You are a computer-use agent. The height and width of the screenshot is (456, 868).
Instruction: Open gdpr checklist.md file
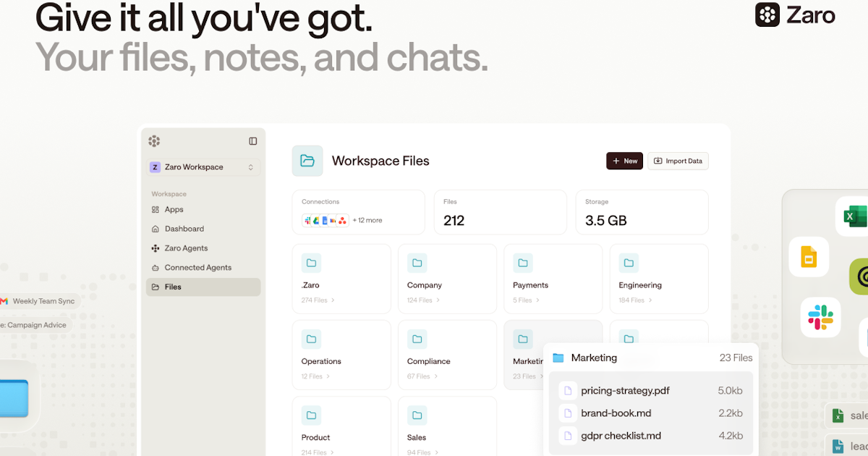coord(651,436)
